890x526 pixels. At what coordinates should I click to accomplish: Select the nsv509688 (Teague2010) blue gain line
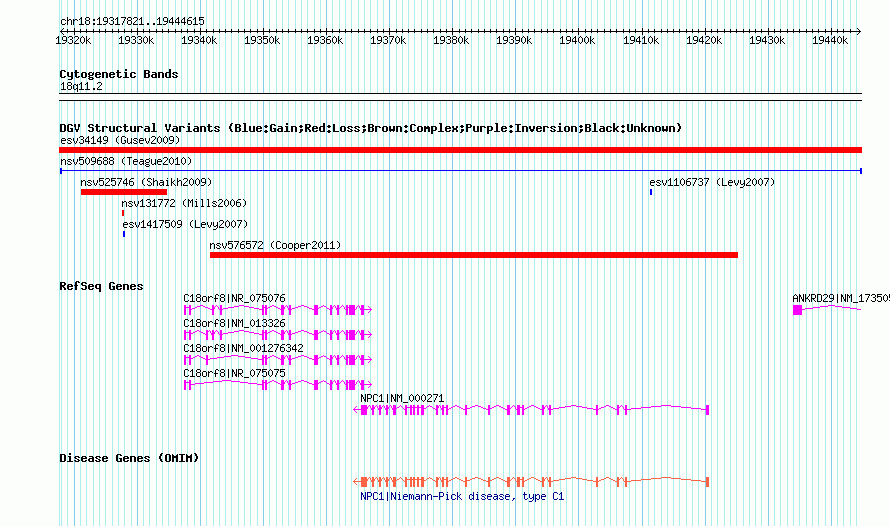pyautogui.click(x=460, y=171)
